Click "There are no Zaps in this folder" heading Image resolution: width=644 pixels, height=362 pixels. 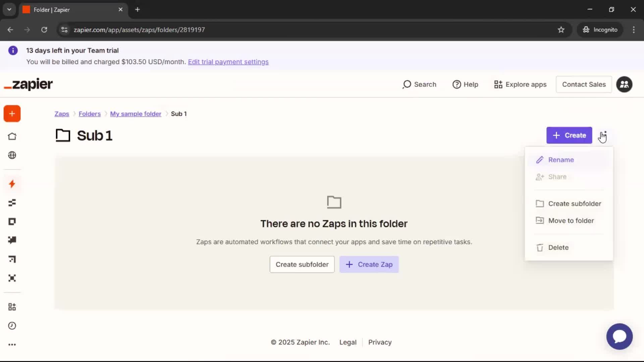[334, 224]
